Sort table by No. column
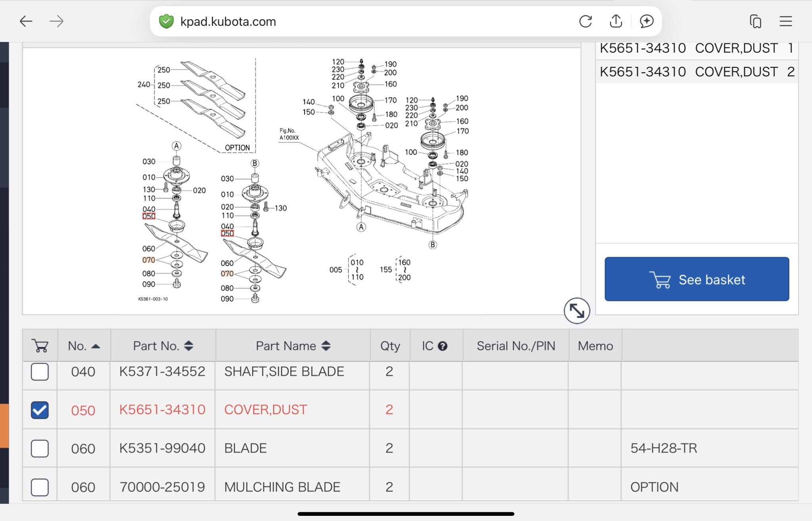The image size is (812, 521). pos(84,346)
